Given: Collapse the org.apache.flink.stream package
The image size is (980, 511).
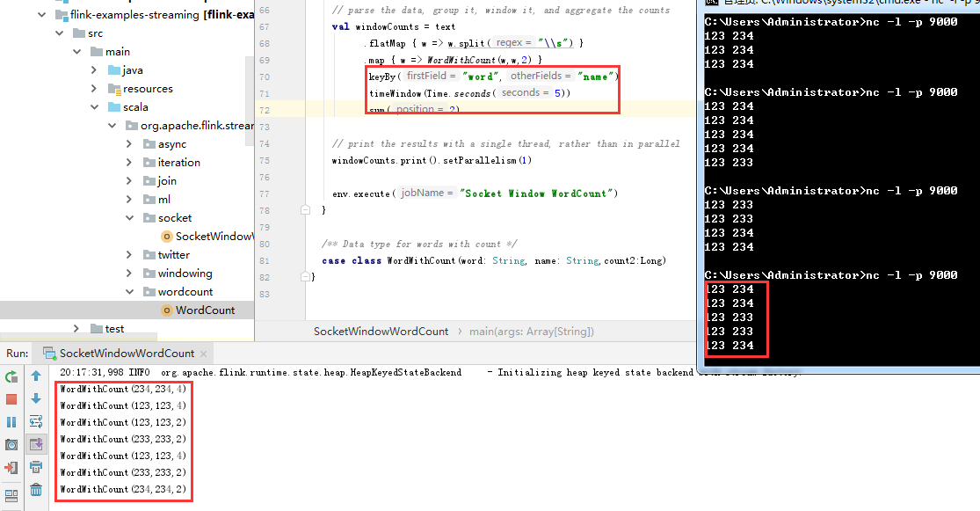Looking at the screenshot, I should coord(112,125).
